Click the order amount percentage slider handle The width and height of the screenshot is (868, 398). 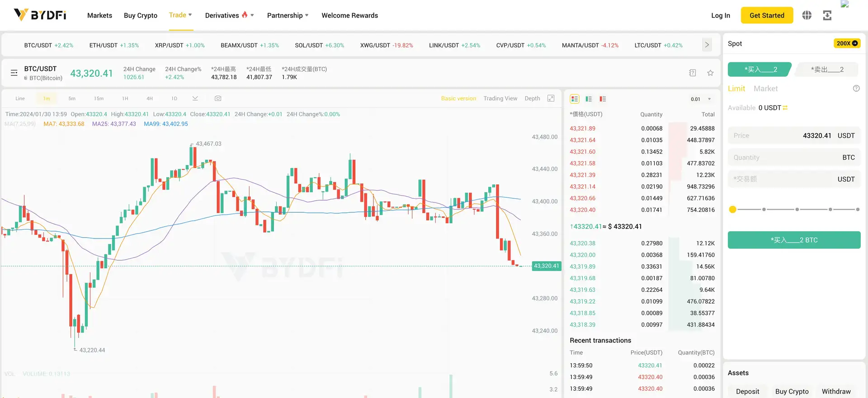point(733,210)
